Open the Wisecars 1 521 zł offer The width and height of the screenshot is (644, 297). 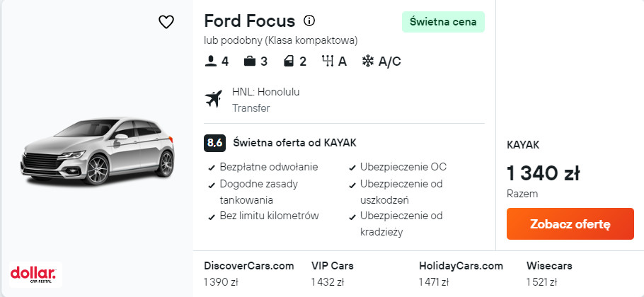coord(549,274)
